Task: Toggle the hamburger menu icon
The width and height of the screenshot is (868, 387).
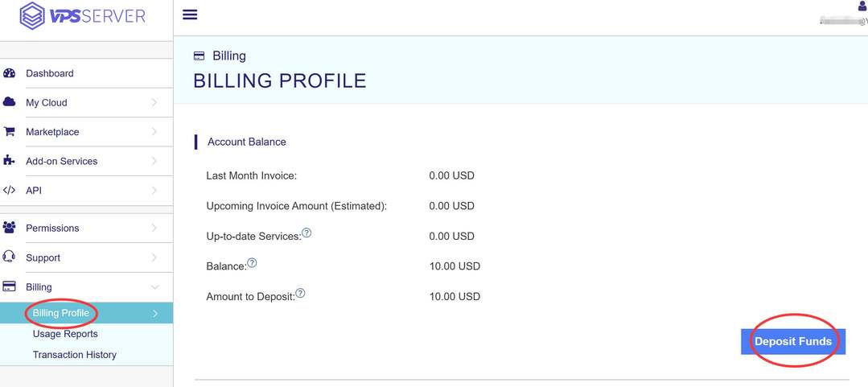Action: click(x=190, y=15)
